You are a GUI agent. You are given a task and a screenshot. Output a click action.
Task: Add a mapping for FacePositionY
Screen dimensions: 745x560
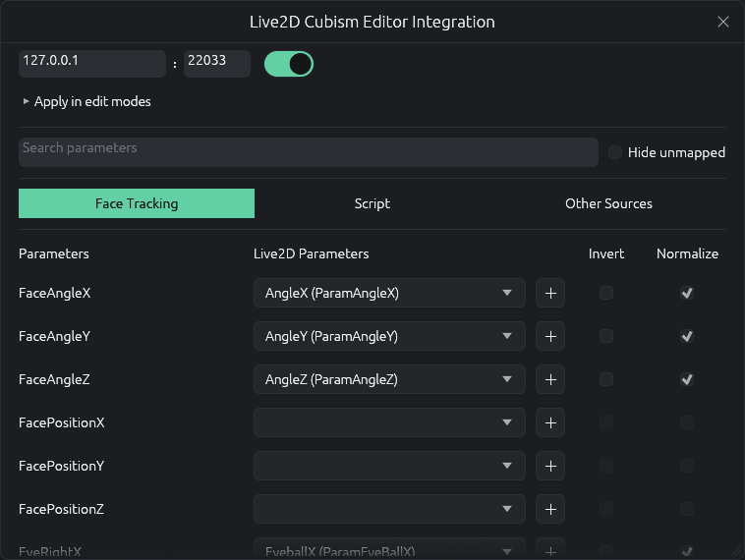tap(550, 466)
